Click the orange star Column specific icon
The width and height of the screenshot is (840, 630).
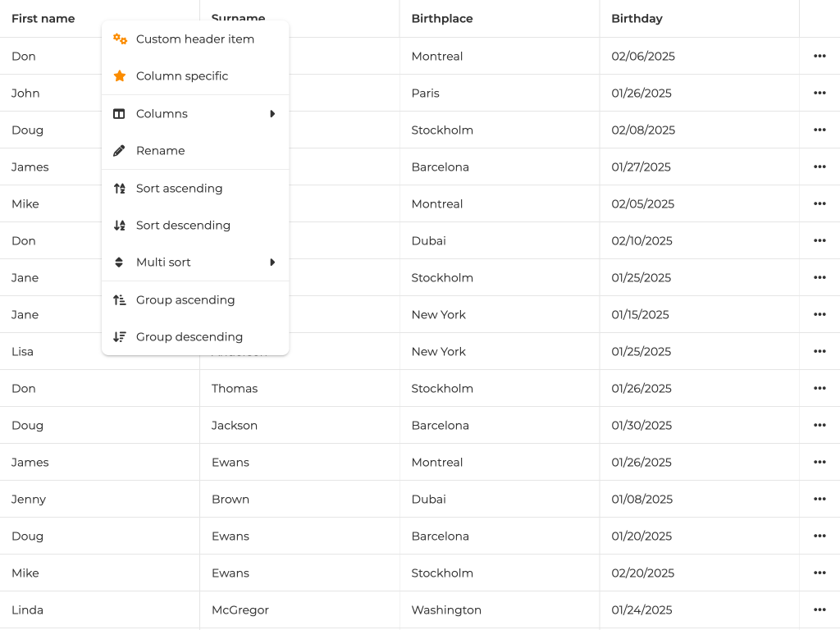120,76
